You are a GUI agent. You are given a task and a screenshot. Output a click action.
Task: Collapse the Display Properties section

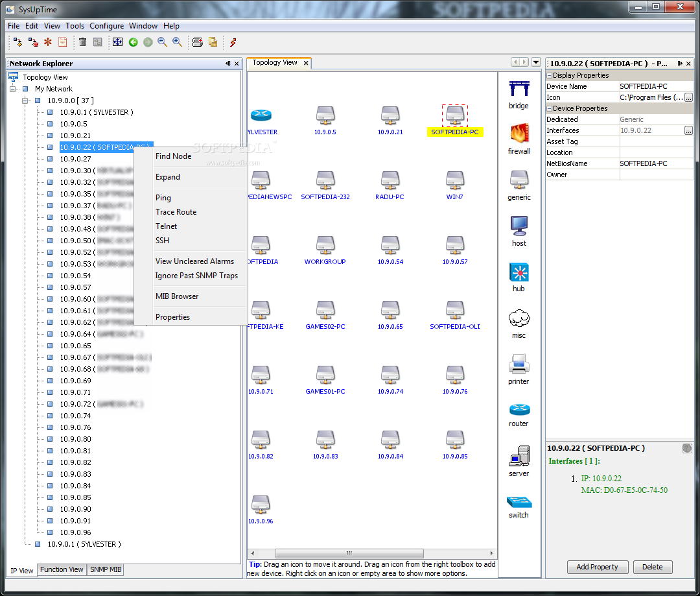[x=550, y=75]
